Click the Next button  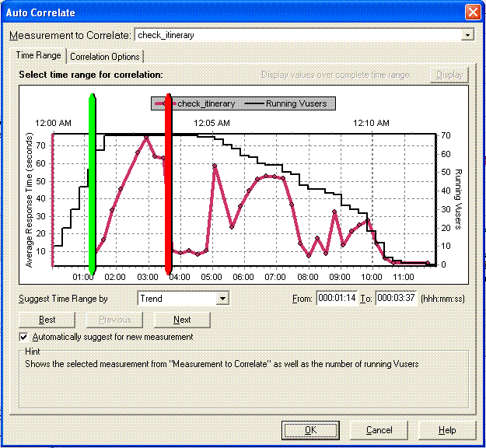tap(182, 320)
